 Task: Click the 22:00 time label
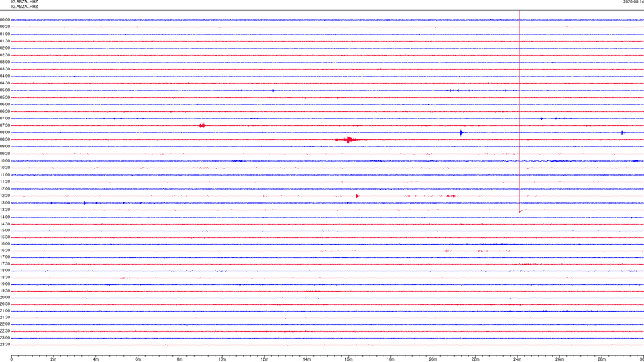[x=5, y=324]
